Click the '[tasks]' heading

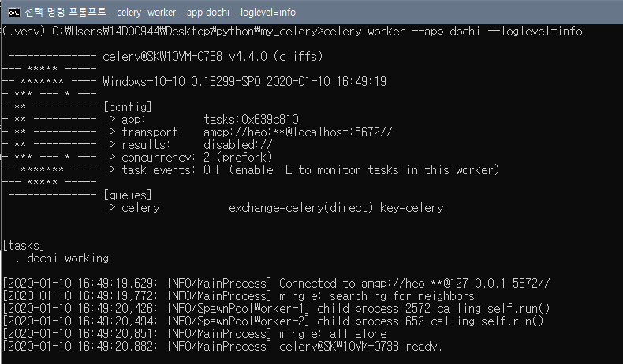(24, 245)
